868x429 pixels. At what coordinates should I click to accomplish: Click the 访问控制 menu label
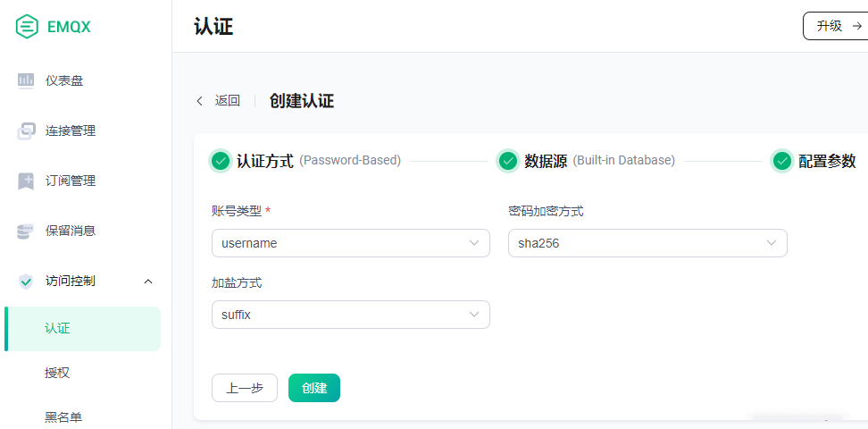[x=71, y=281]
